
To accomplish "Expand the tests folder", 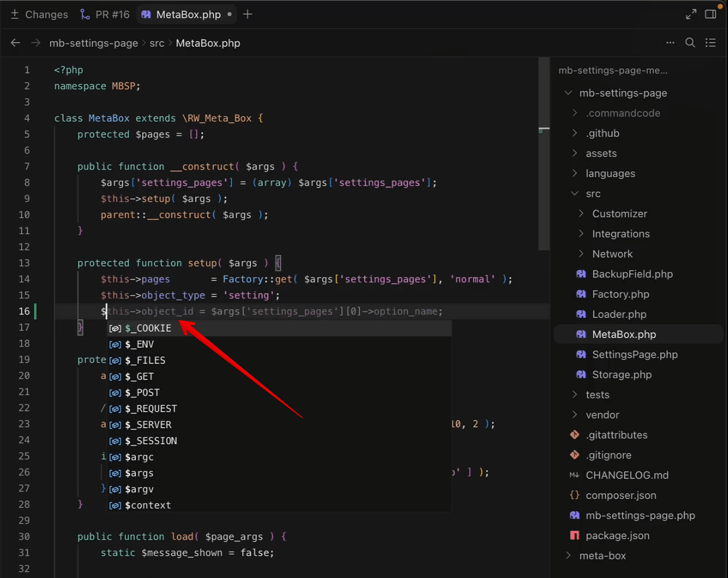I will point(574,395).
